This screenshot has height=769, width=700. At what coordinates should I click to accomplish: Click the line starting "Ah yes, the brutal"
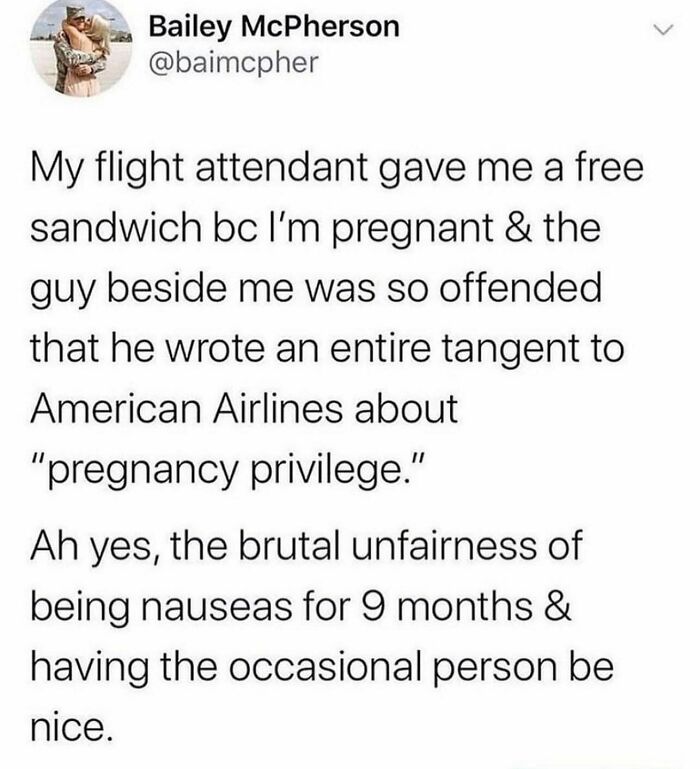pyautogui.click(x=307, y=546)
